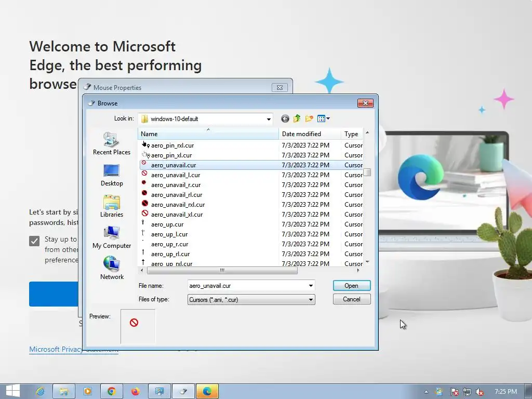Open Control Panel taskbar item

pos(159,391)
